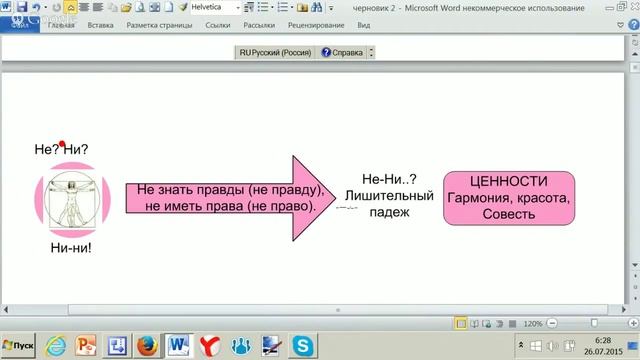Image resolution: width=640 pixels, height=360 pixels.
Task: Select Full Screen Reading view button
Action: tap(474, 324)
